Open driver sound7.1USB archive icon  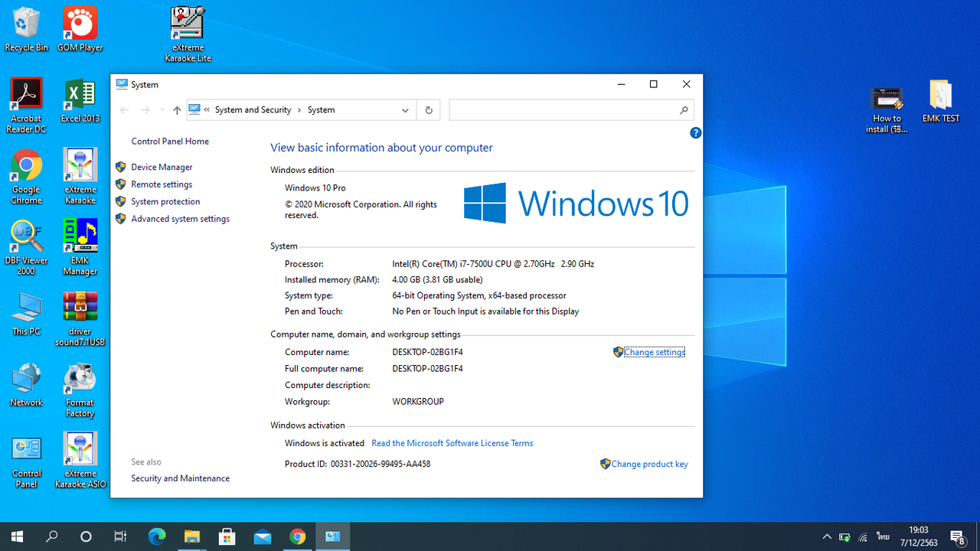80,319
